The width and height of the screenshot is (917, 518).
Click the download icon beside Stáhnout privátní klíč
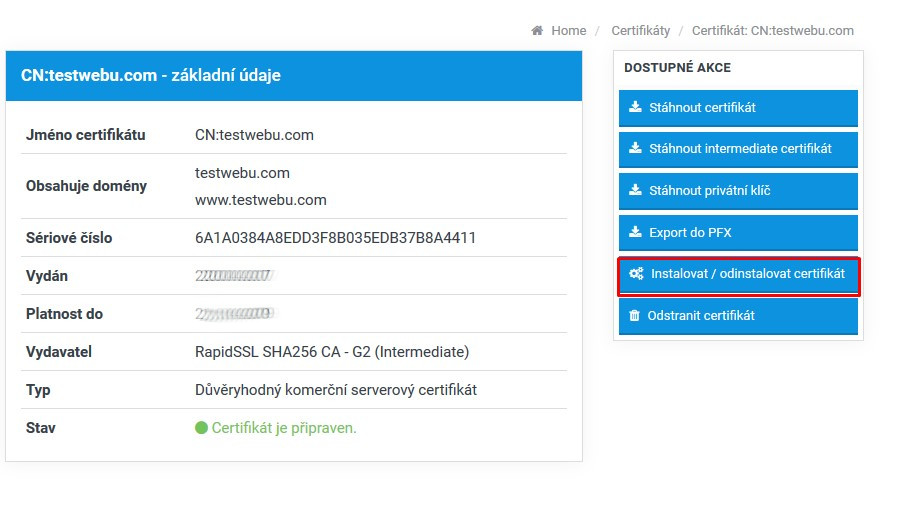pos(635,190)
